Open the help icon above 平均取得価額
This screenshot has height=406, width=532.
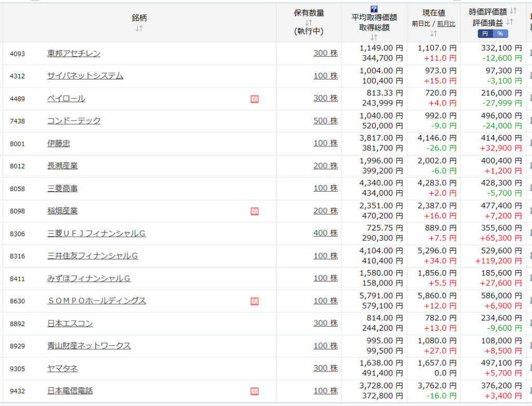374,9
